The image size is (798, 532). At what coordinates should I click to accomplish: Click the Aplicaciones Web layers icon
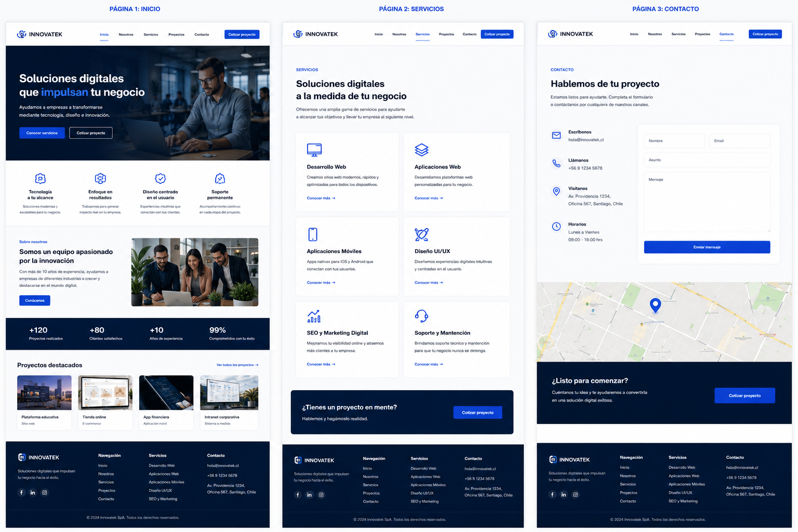click(x=421, y=150)
